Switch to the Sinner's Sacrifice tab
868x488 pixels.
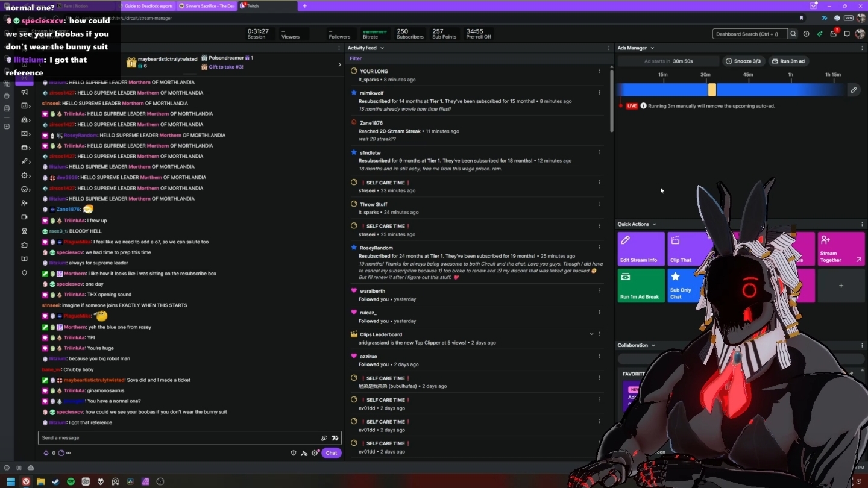coord(207,6)
